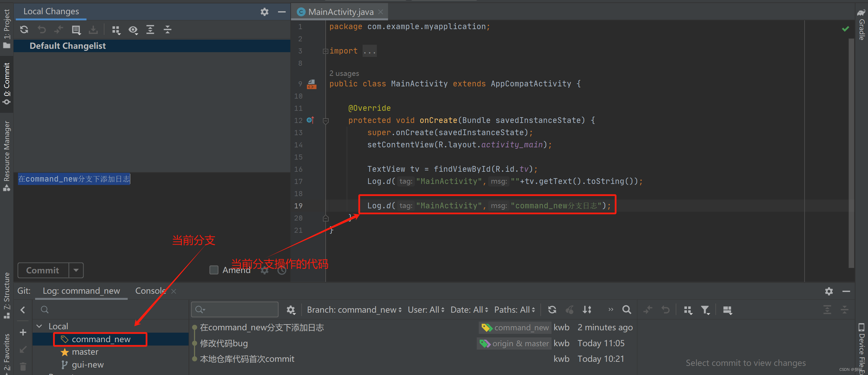868x375 pixels.
Task: Refresh the Git log
Action: [552, 310]
